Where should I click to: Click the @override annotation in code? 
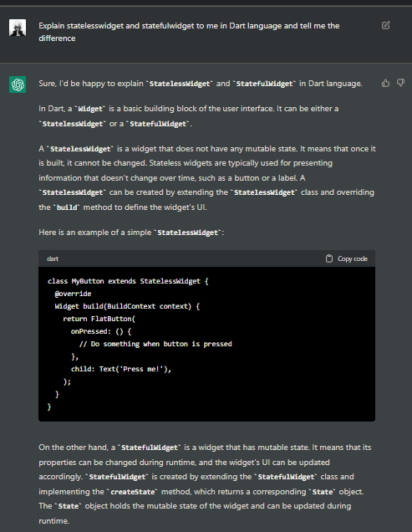pos(73,294)
